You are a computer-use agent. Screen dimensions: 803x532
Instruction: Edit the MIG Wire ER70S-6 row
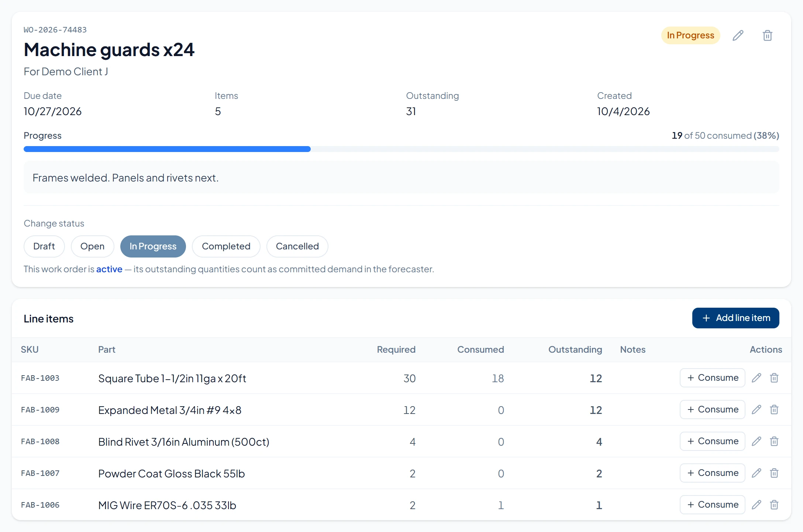tap(757, 505)
